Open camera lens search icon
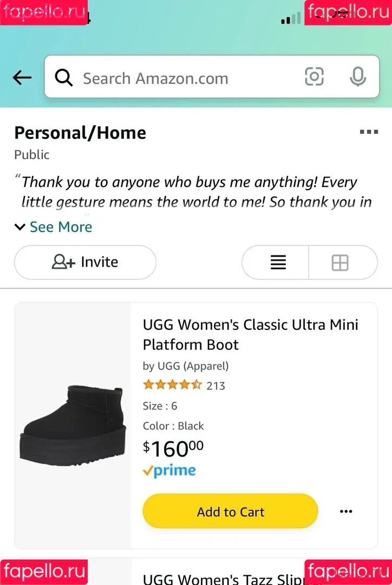 tap(314, 77)
